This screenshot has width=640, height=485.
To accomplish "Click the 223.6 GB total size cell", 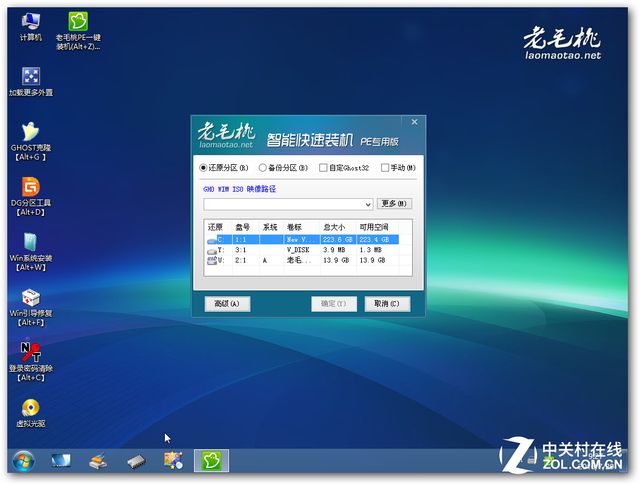I will click(x=337, y=240).
